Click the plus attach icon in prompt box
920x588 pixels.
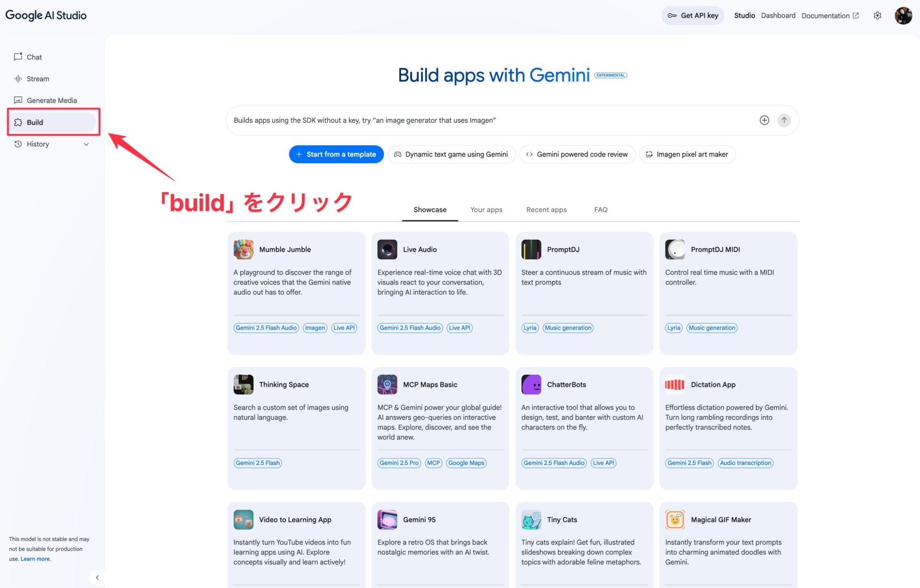(x=764, y=120)
